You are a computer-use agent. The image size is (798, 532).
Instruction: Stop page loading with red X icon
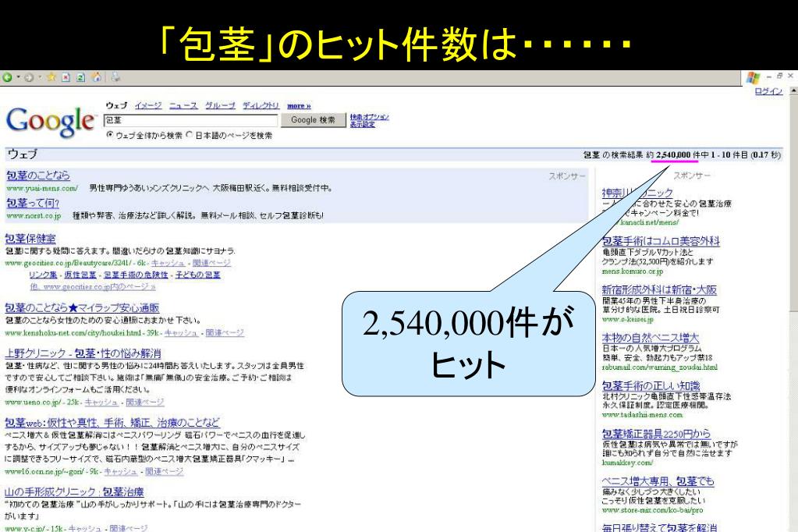(x=66, y=77)
